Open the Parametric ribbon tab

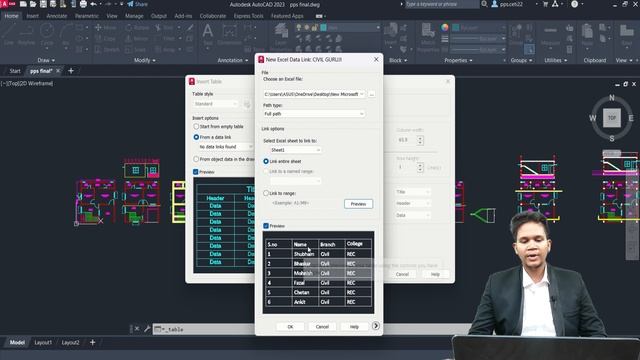(x=87, y=16)
